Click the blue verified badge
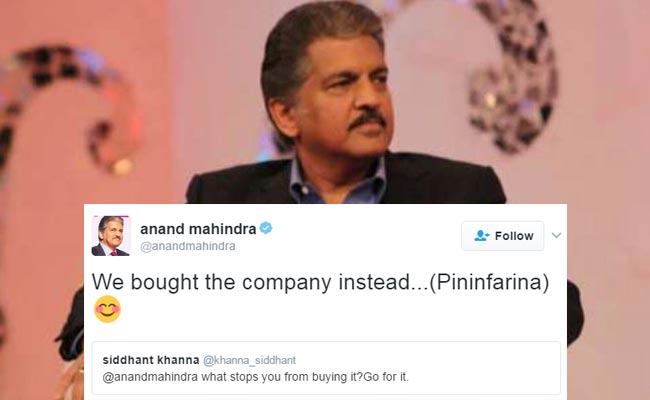650x400 pixels. [266, 229]
